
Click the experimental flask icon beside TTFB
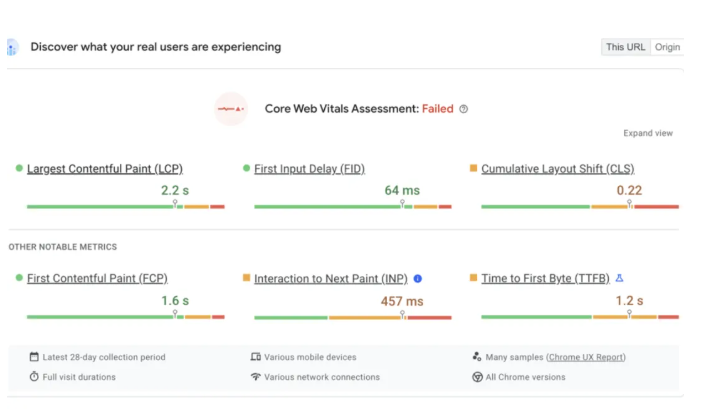click(x=619, y=278)
